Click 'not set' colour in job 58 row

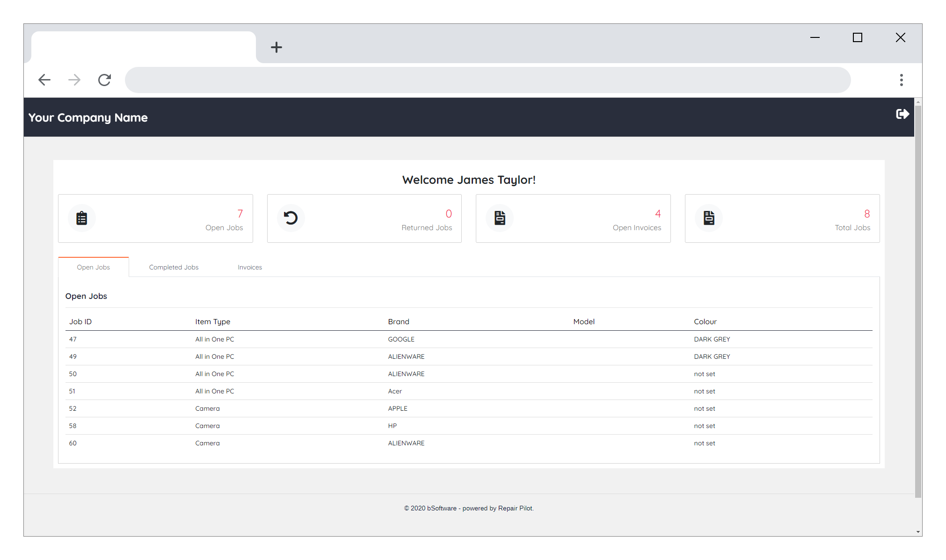704,426
